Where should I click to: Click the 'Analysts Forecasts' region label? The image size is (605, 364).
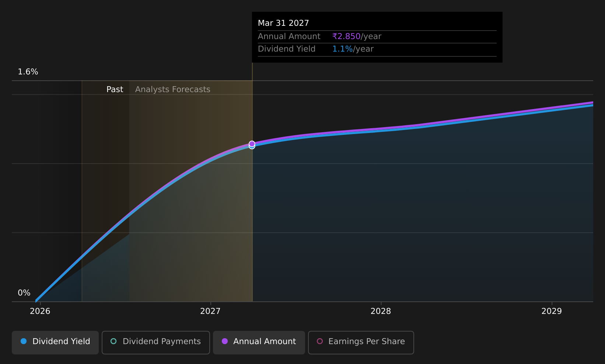pyautogui.click(x=172, y=90)
